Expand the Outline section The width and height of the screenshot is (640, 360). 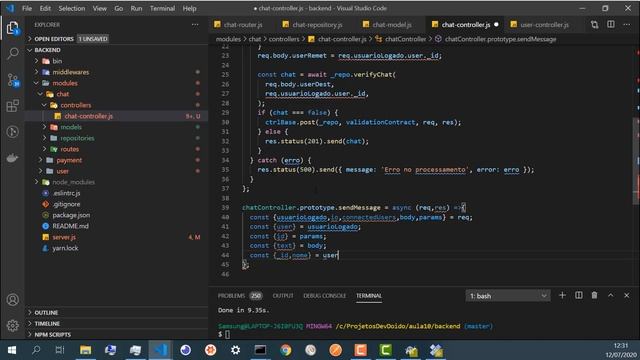click(117, 312)
